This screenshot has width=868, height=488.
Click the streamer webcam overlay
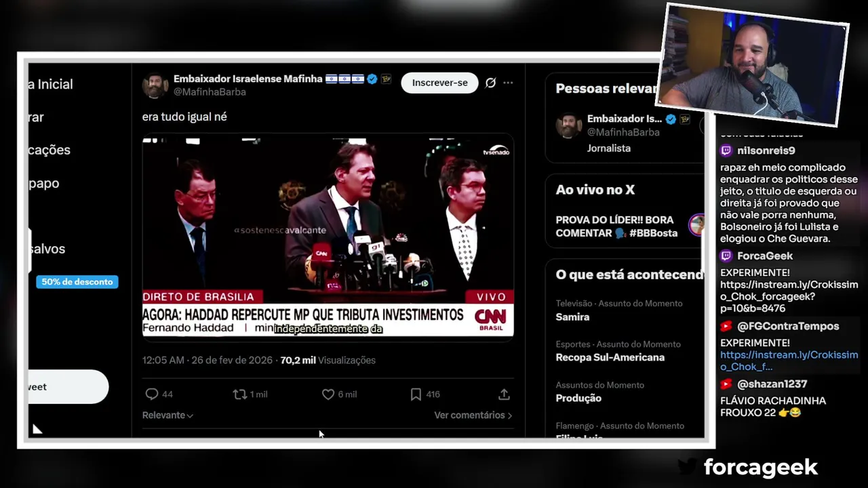(x=751, y=64)
